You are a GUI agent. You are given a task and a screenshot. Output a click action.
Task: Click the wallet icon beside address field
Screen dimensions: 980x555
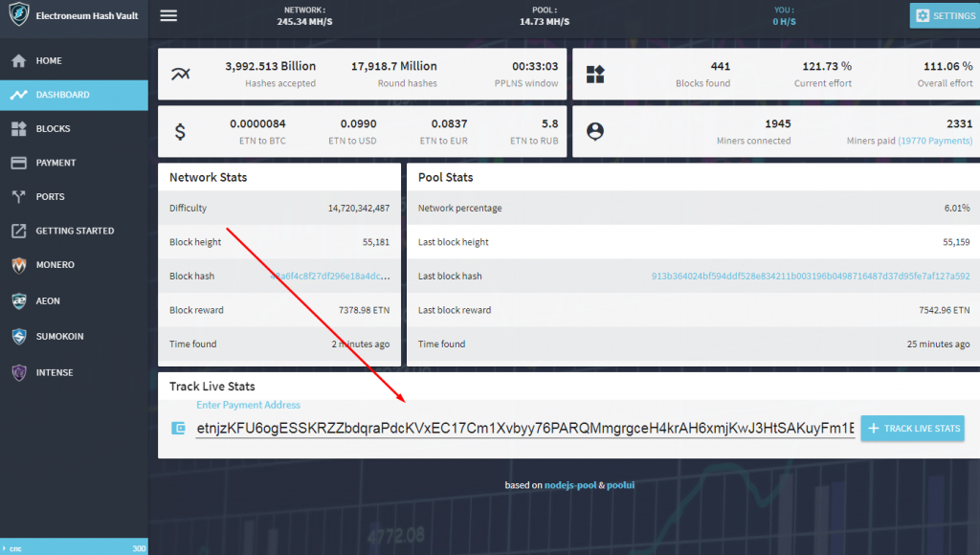tap(177, 428)
